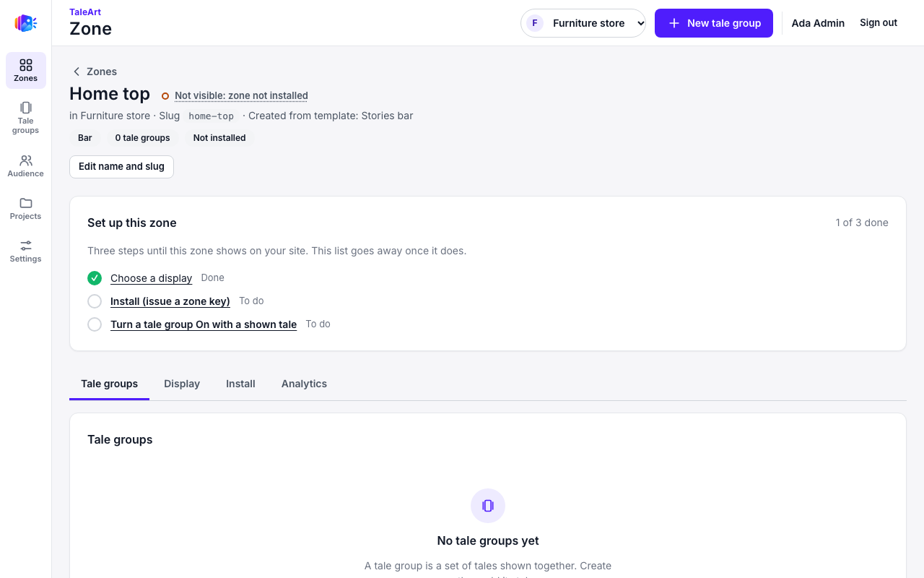Click the No tale groups yet message

click(x=488, y=540)
